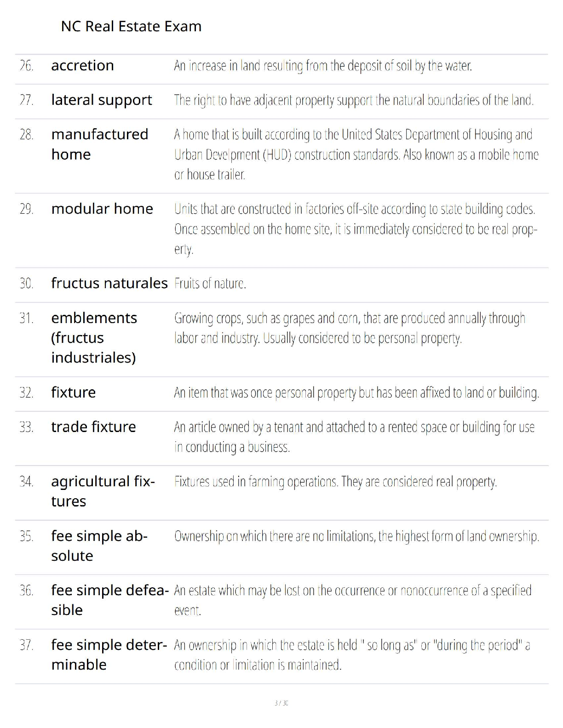Click the definition 'Fruits of nature.'
Viewport: 563px width, 728px height.
(x=210, y=284)
